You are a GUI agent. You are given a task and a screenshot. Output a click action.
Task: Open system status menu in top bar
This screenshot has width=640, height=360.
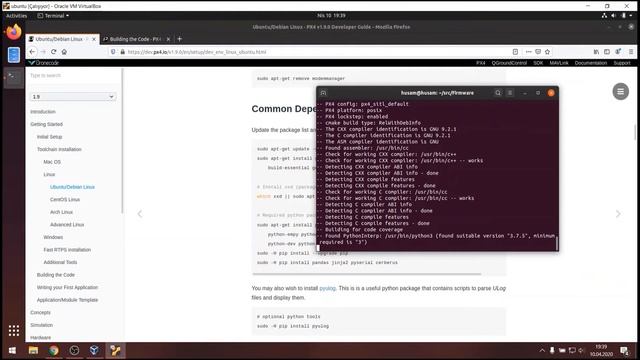point(618,16)
